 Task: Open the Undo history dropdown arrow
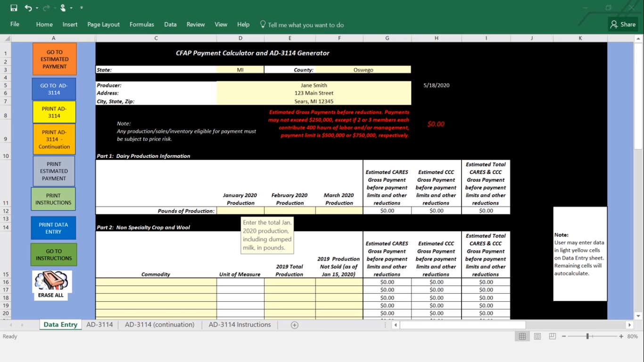point(37,8)
